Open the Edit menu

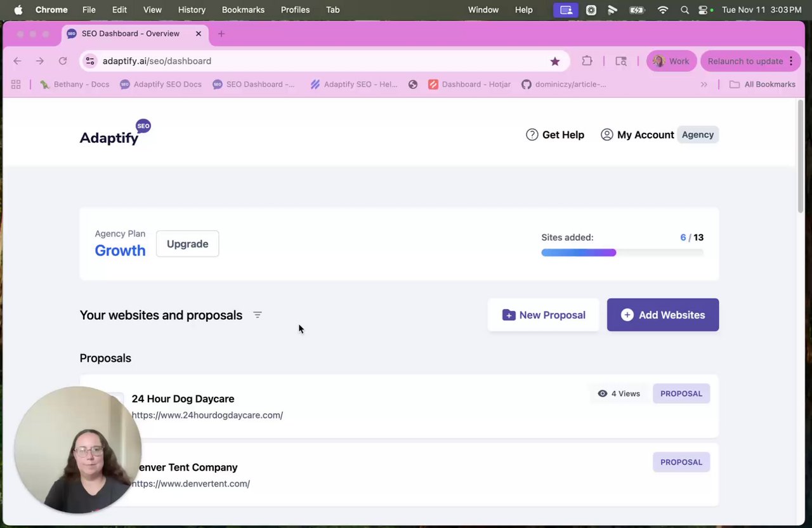click(x=119, y=10)
